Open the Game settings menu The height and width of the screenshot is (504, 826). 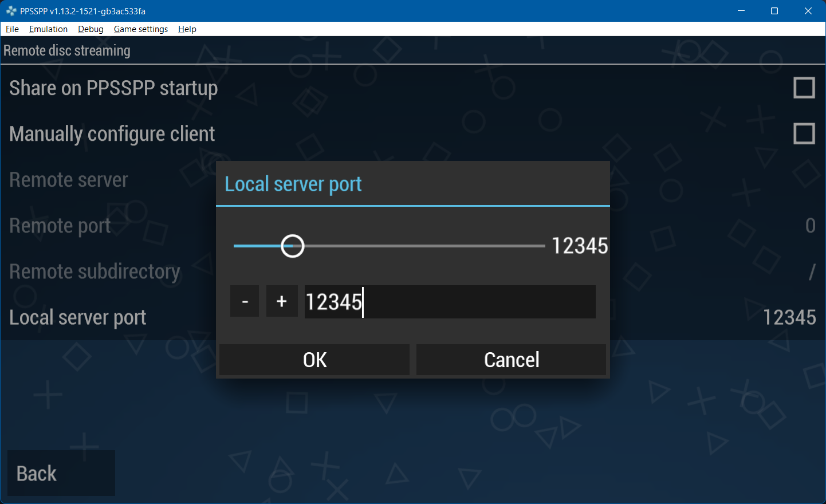point(140,29)
